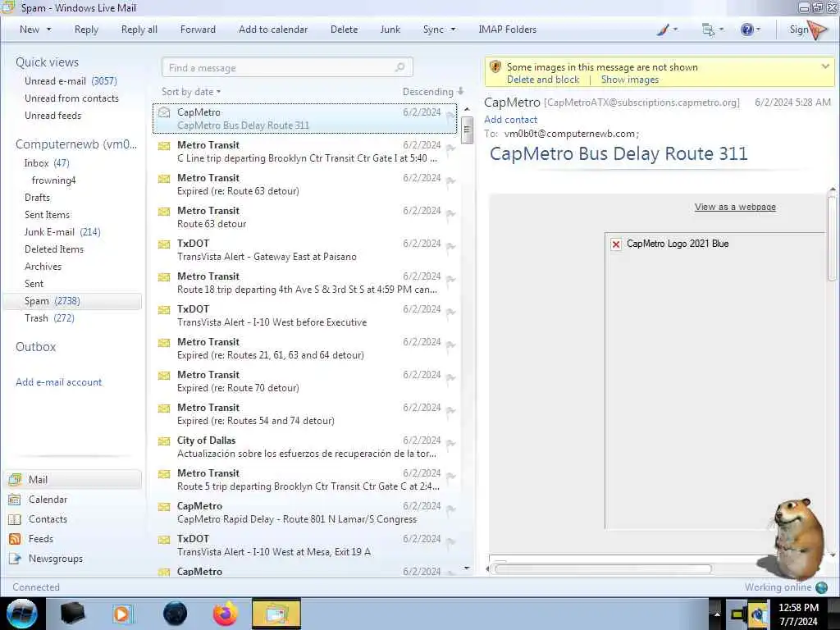840x630 pixels.
Task: Flag the Expired Route 70 detour message
Action: [x=450, y=378]
